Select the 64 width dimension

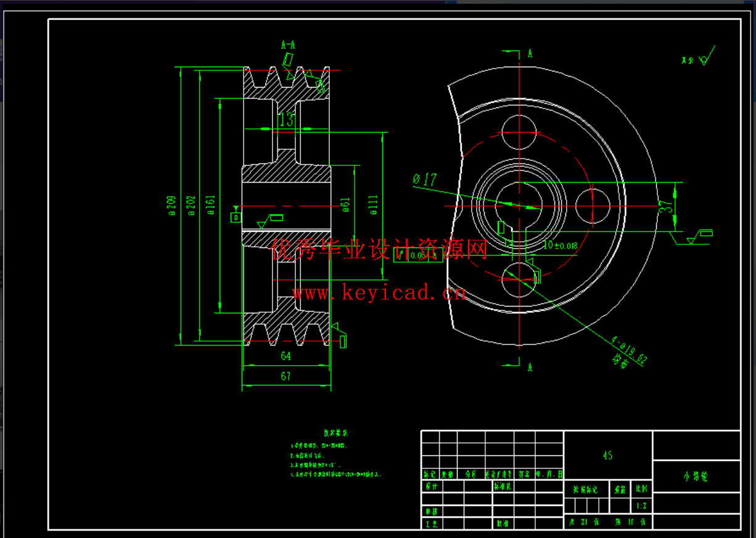pyautogui.click(x=286, y=356)
